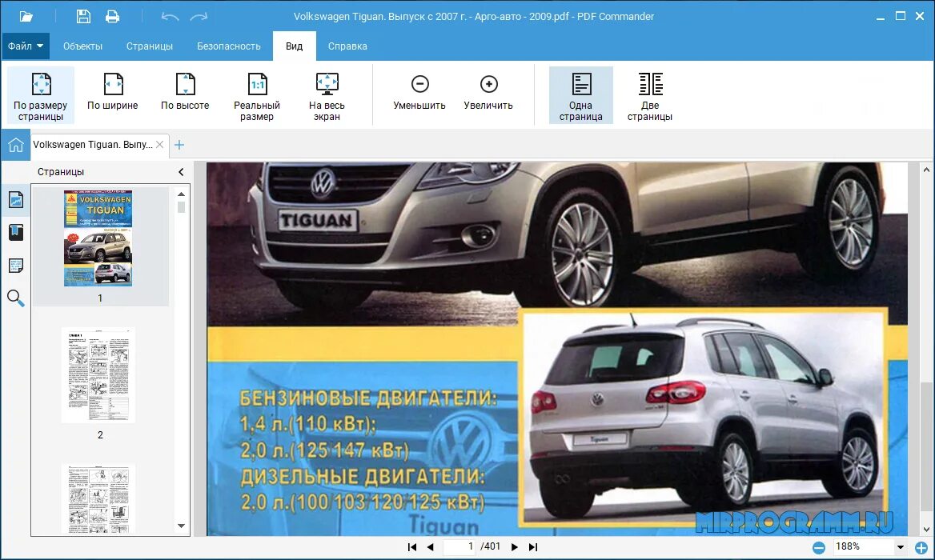Switch to the Volkswagen Tiguan document tab
The height and width of the screenshot is (560, 935).
(92, 145)
